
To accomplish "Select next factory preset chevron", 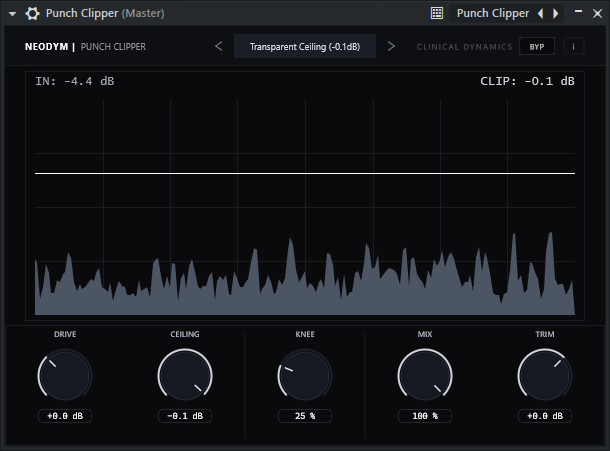I will pyautogui.click(x=391, y=46).
